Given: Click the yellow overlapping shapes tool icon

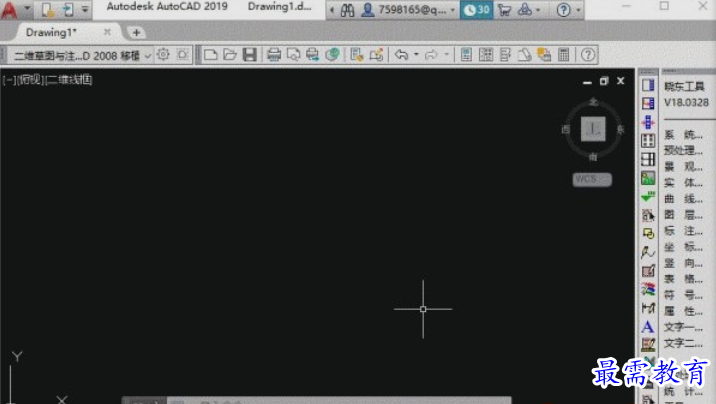Looking at the screenshot, I should tap(648, 234).
